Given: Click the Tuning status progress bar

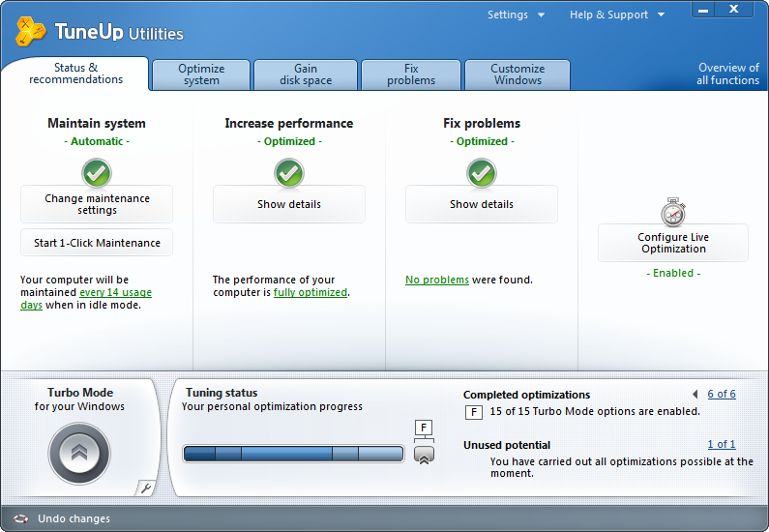Looking at the screenshot, I should (x=293, y=454).
